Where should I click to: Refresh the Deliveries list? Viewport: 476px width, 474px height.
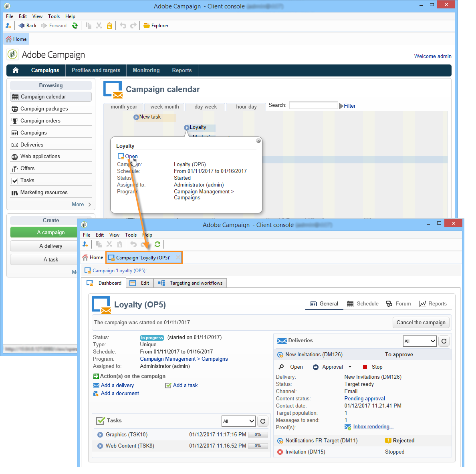tap(444, 341)
